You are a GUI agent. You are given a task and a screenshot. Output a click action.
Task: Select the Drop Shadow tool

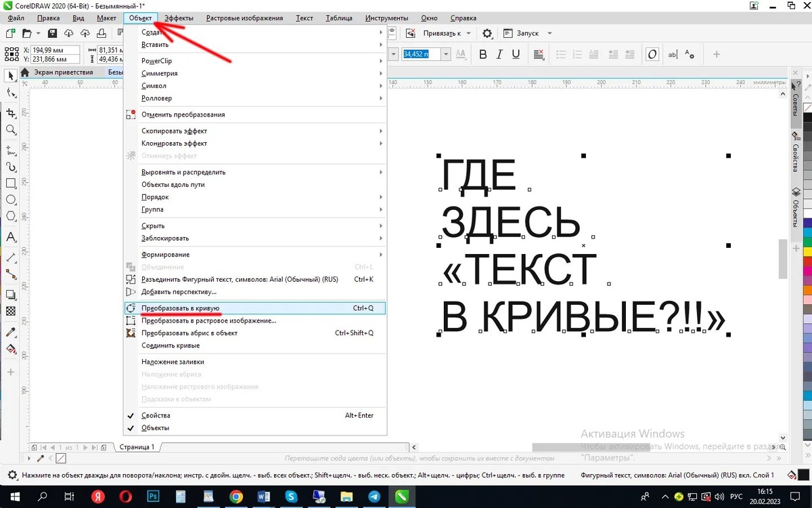11,295
